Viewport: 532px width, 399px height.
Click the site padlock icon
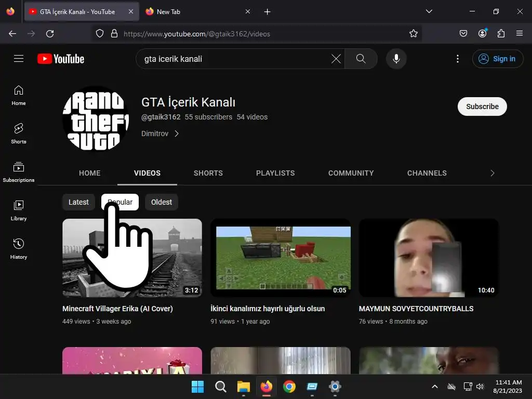coord(114,34)
